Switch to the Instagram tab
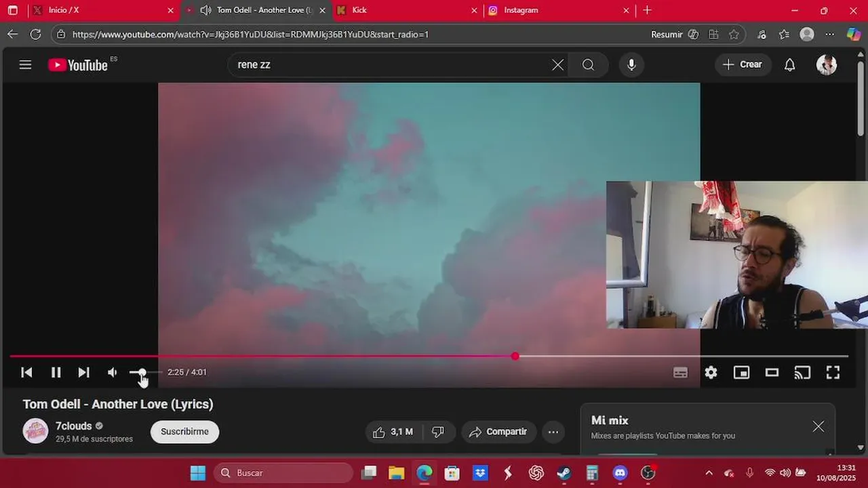Image resolution: width=868 pixels, height=488 pixels. (559, 10)
